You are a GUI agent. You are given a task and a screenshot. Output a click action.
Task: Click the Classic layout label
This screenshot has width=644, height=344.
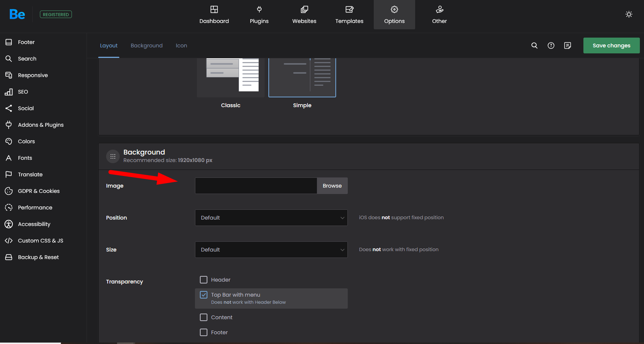[231, 105]
